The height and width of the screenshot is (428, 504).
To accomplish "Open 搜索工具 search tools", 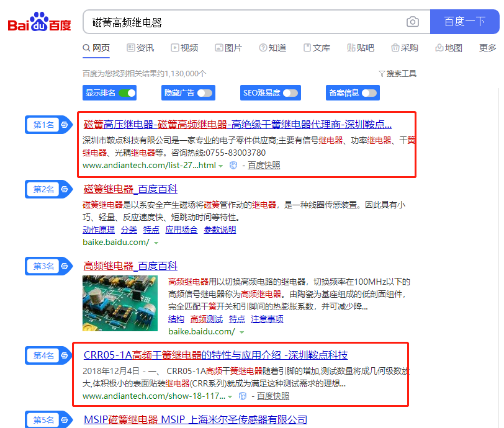I will 398,74.
